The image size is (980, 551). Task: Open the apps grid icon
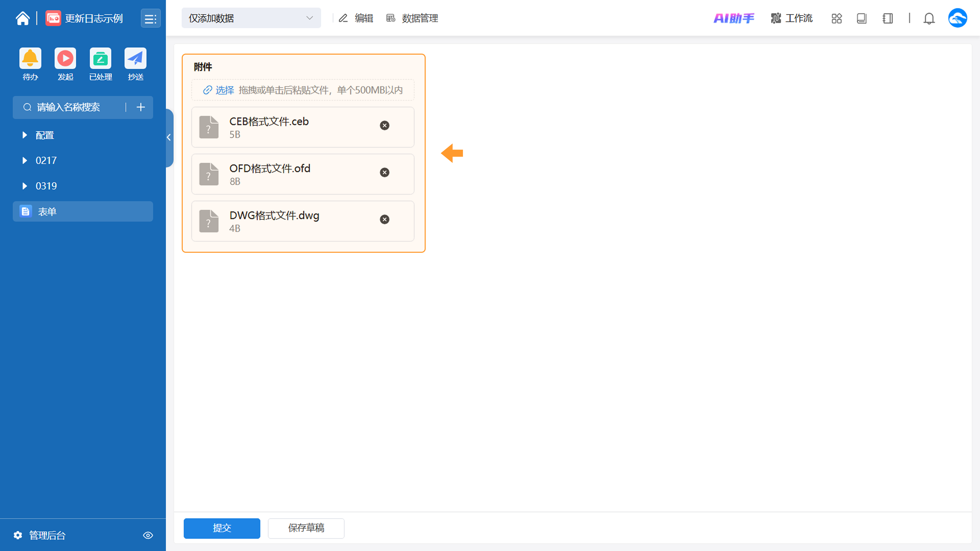(x=837, y=18)
